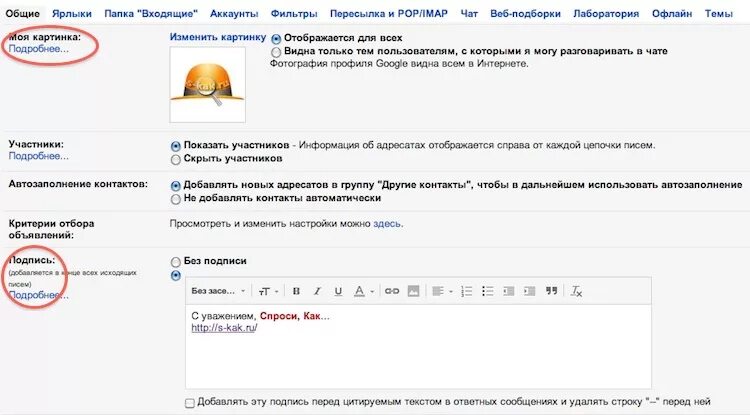Viewport: 750px width, 415px height.
Task: Select 'Не добавлять контакты автоматически' option
Action: 176,199
